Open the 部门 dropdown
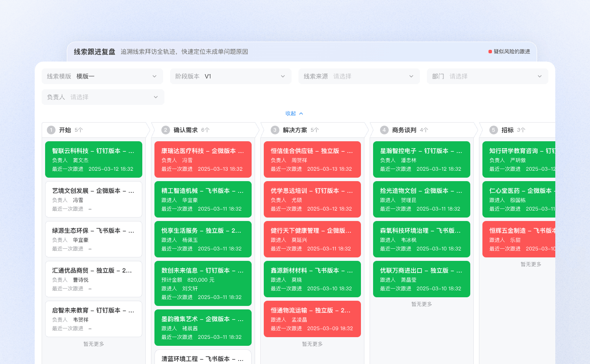Image resolution: width=590 pixels, height=364 pixels. coord(488,76)
